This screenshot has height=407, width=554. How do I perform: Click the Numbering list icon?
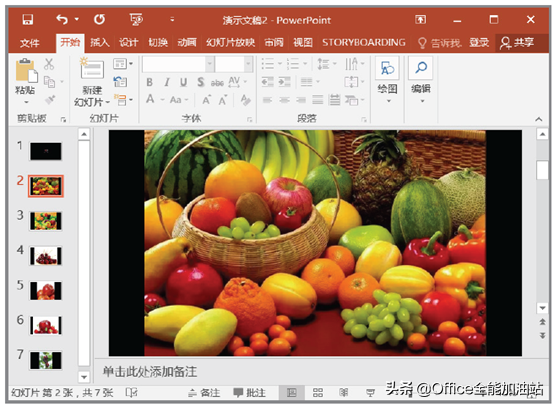point(293,64)
